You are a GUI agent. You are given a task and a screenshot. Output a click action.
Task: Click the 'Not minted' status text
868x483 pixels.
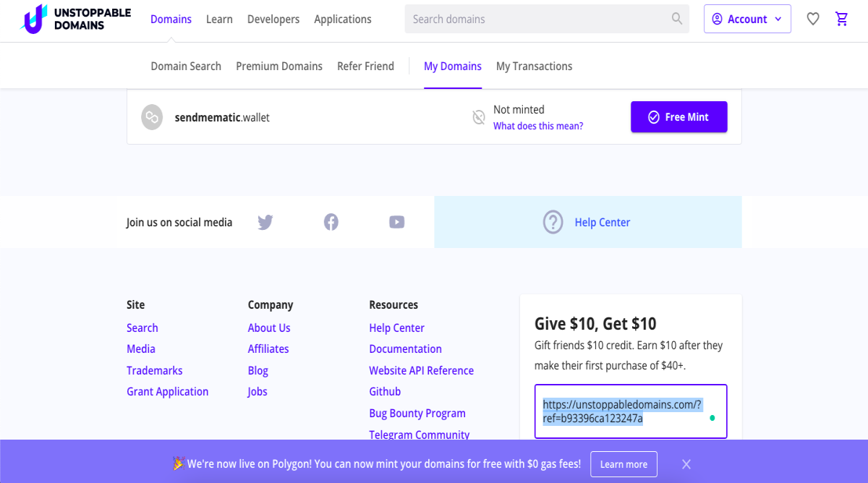[x=519, y=109]
